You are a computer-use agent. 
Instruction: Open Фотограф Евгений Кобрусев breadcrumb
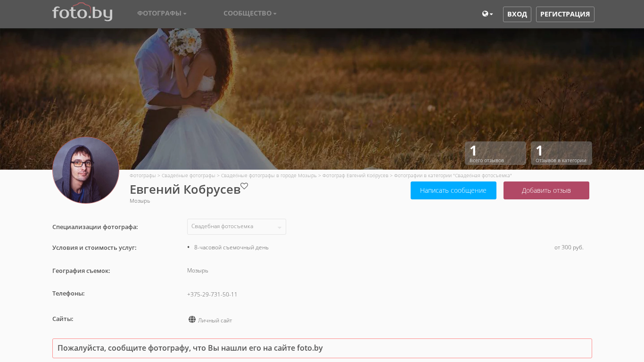[355, 175]
